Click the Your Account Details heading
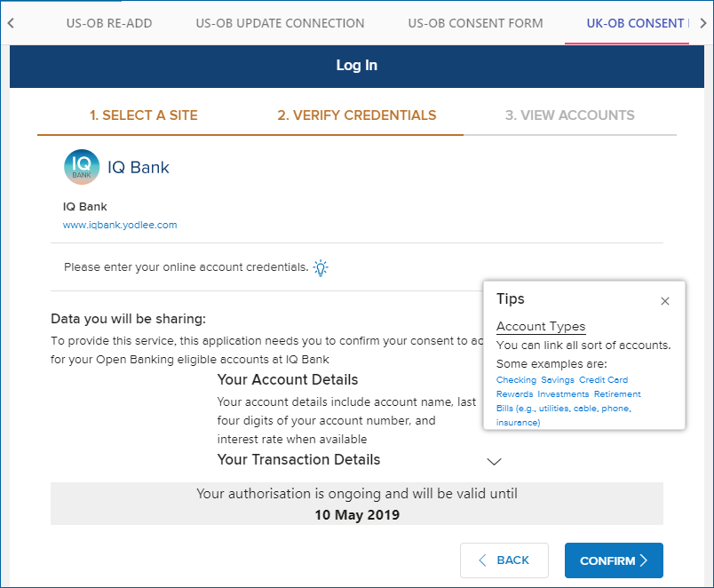 point(288,380)
